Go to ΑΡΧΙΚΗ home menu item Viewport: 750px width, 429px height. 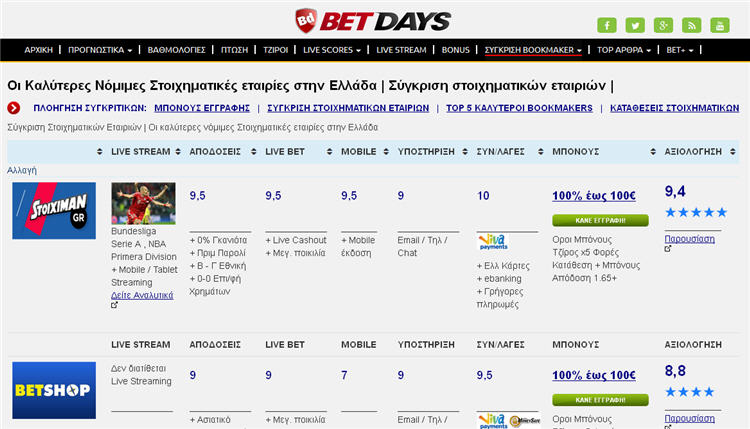pos(39,50)
